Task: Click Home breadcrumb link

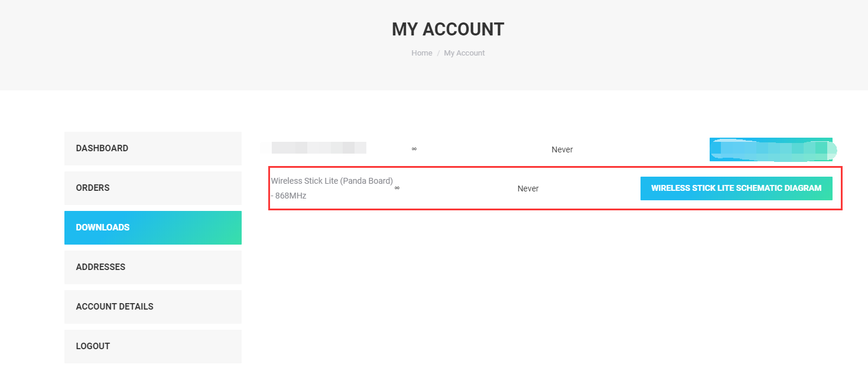Action: 422,53
